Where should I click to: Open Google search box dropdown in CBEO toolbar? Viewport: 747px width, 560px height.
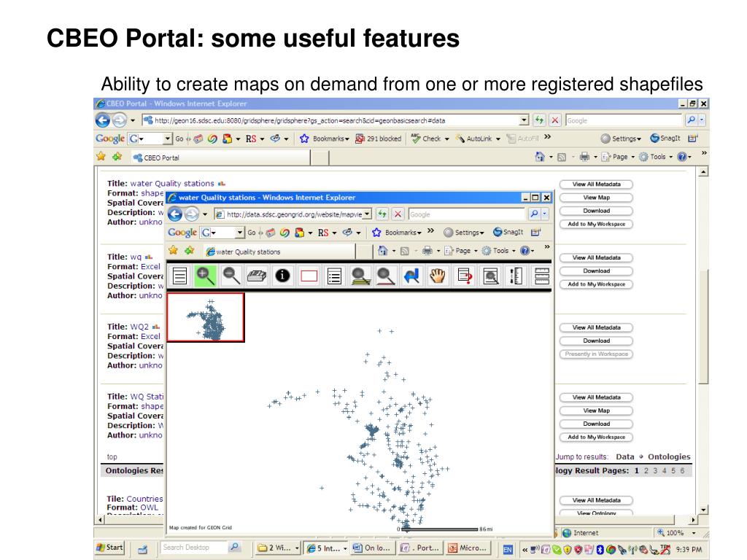[x=167, y=139]
